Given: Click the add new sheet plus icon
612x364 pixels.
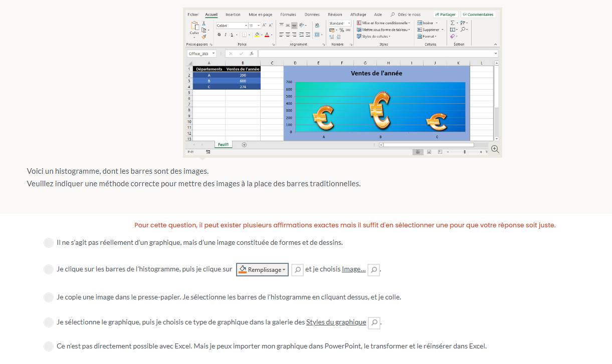Looking at the screenshot, I should pos(244,145).
